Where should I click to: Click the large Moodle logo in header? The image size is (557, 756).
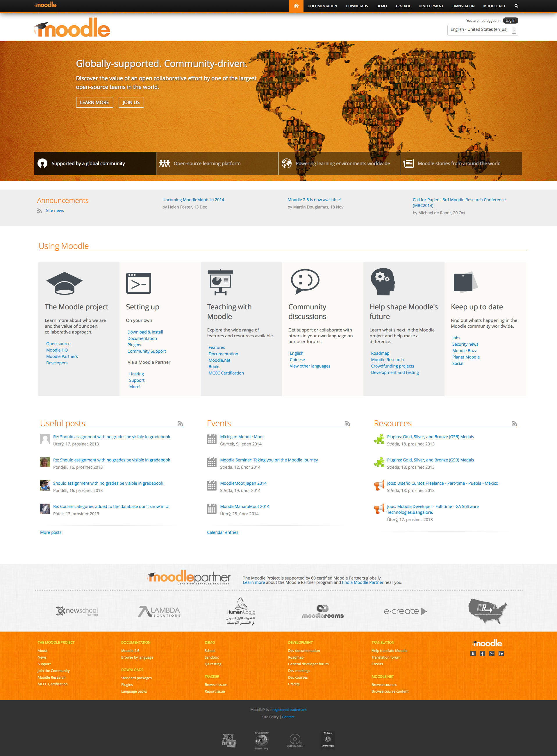tap(72, 27)
